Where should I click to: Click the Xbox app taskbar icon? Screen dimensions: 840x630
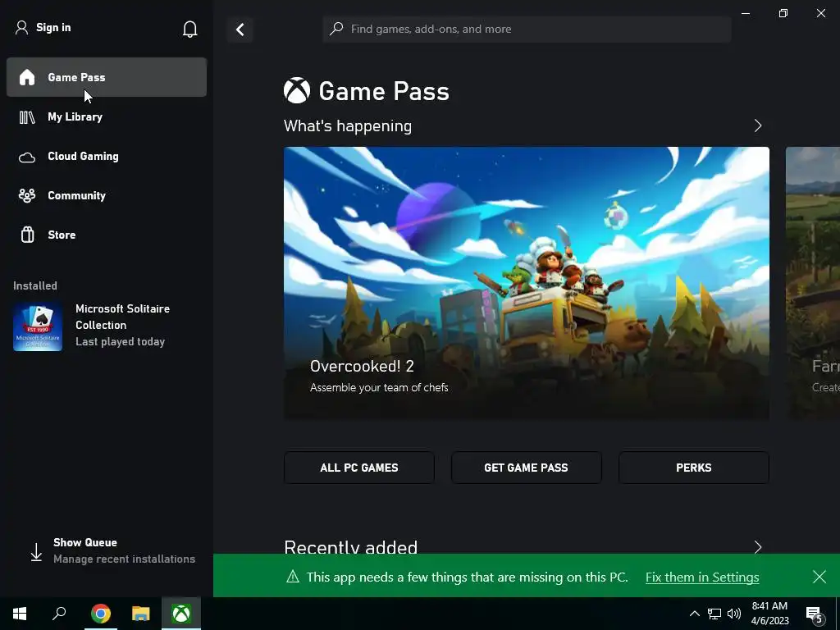pyautogui.click(x=181, y=614)
